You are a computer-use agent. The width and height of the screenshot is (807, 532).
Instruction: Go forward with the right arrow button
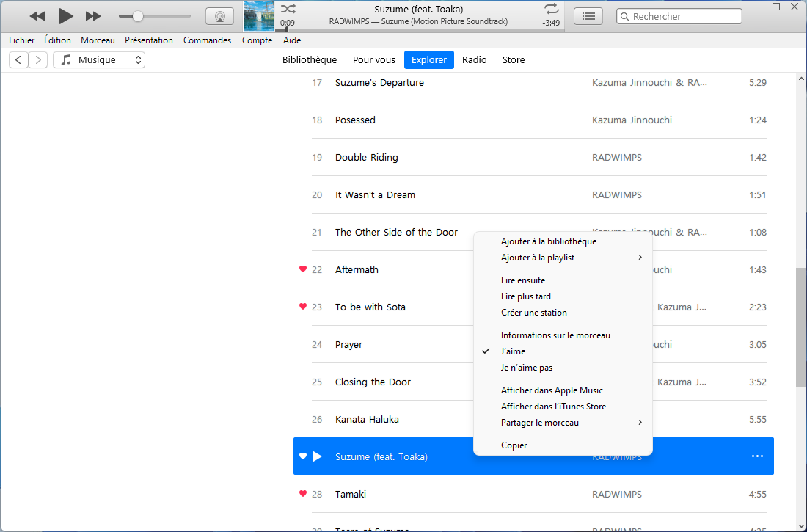coord(38,59)
